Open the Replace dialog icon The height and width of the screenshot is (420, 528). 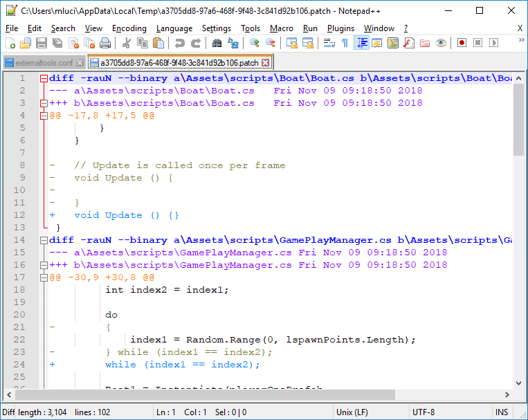click(x=233, y=43)
